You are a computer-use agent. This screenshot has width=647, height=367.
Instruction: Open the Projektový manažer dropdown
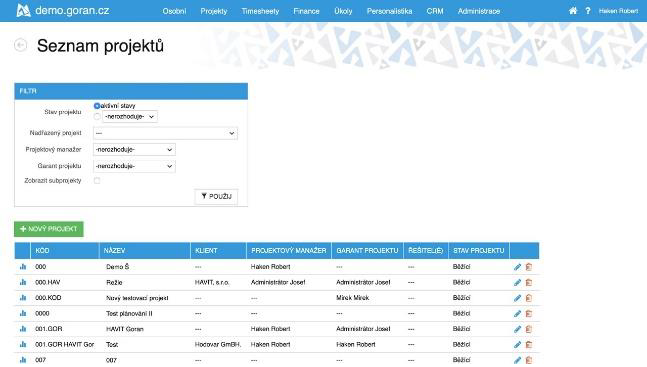pyautogui.click(x=134, y=149)
